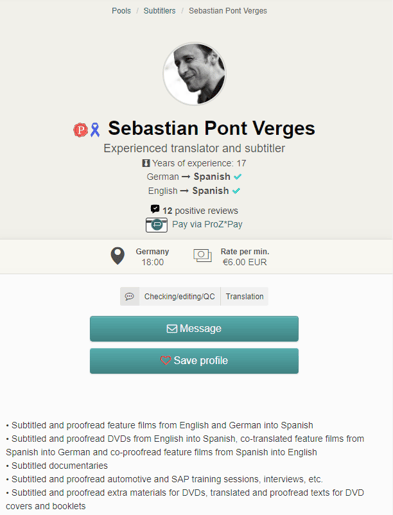Send a message with the Message button
Viewport: 393px width, 515px height.
194,329
